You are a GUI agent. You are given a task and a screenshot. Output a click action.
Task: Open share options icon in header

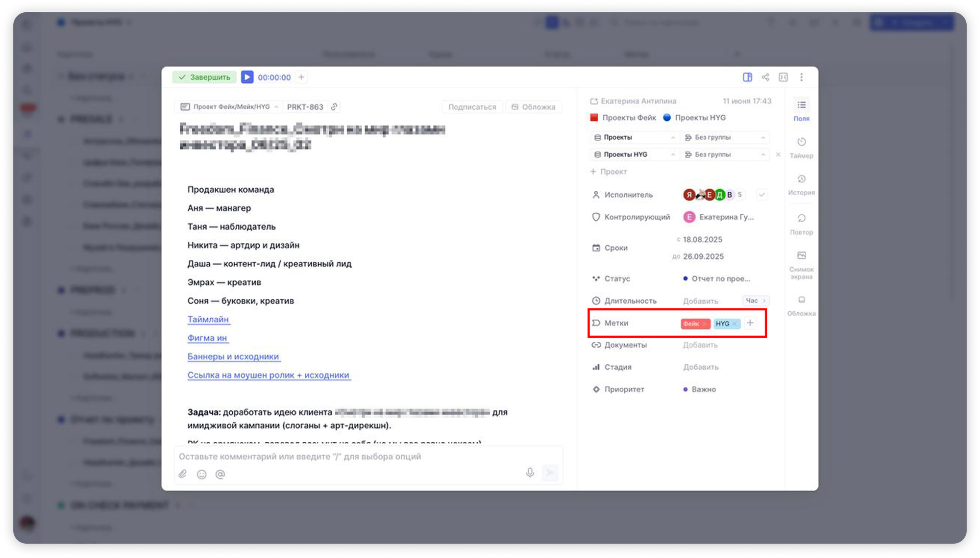pyautogui.click(x=765, y=77)
